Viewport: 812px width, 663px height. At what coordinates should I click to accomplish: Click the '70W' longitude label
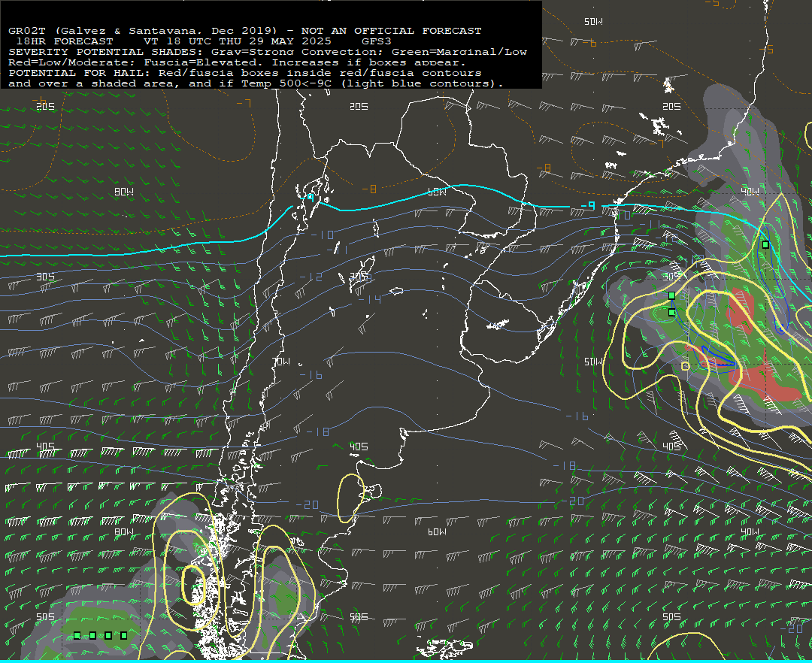pyautogui.click(x=281, y=362)
